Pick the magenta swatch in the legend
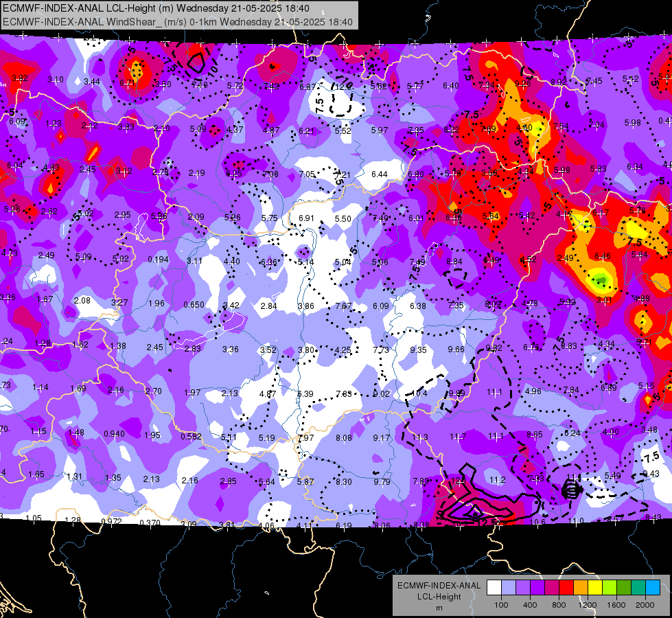 [552, 588]
